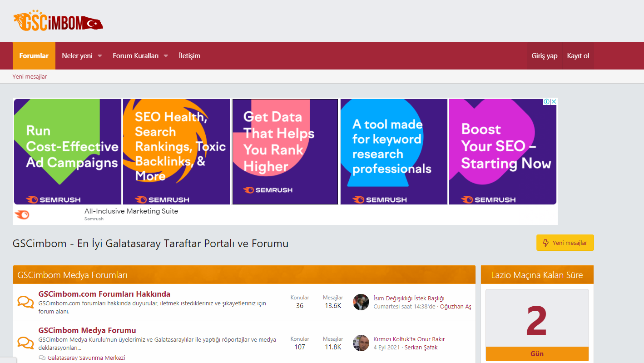Click the Mesajlar count 11.8K
Viewport: 644px width, 363px height.
coord(333,347)
